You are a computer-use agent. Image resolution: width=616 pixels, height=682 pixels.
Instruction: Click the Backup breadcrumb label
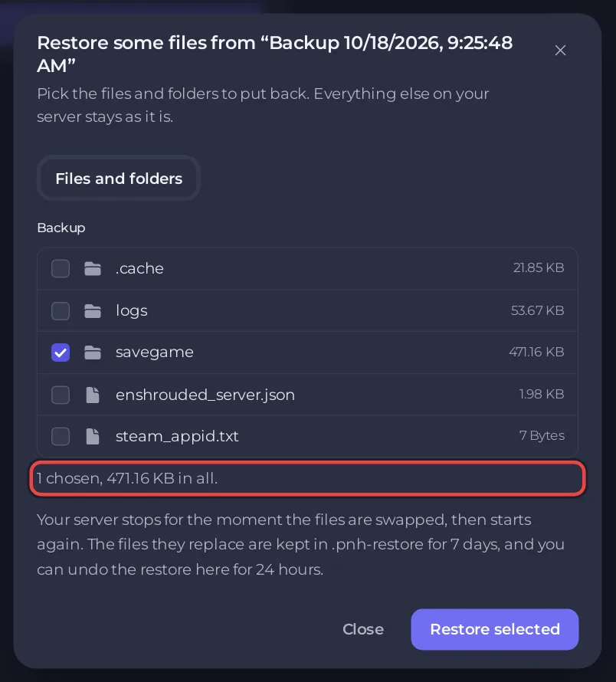(61, 228)
